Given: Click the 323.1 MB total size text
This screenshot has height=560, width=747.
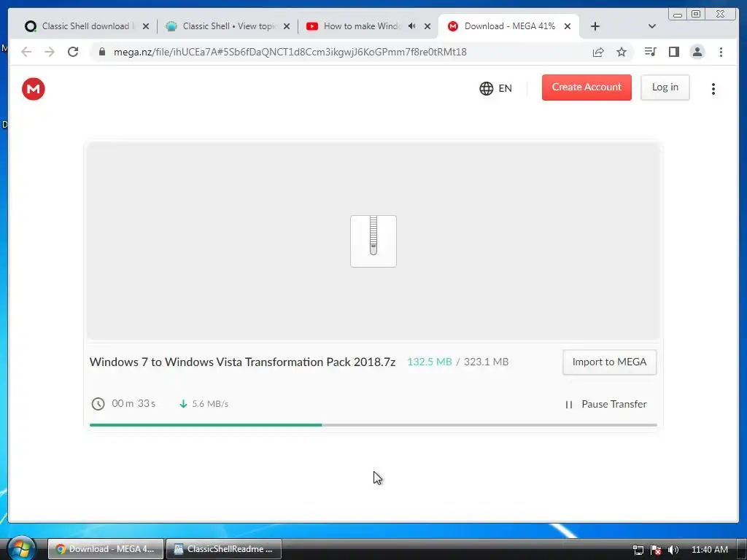Looking at the screenshot, I should (x=486, y=362).
